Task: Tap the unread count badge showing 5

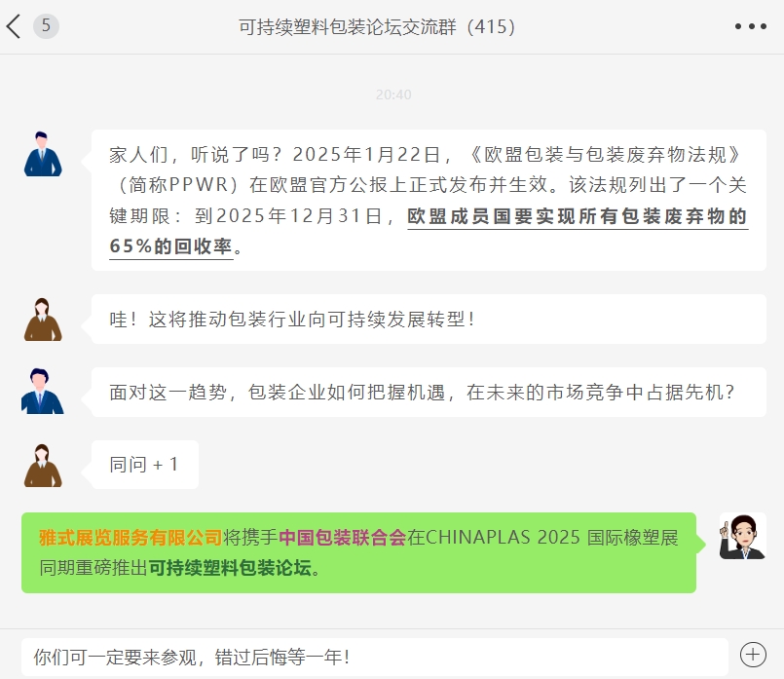Action: (46, 26)
